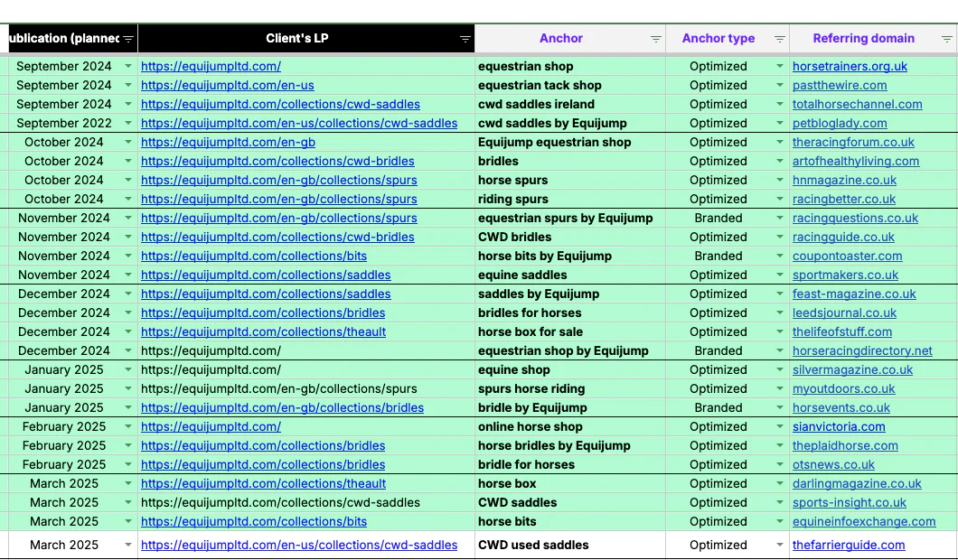This screenshot has height=560, width=958.
Task: Open the myoutdoors.co.uk link
Action: tap(844, 388)
